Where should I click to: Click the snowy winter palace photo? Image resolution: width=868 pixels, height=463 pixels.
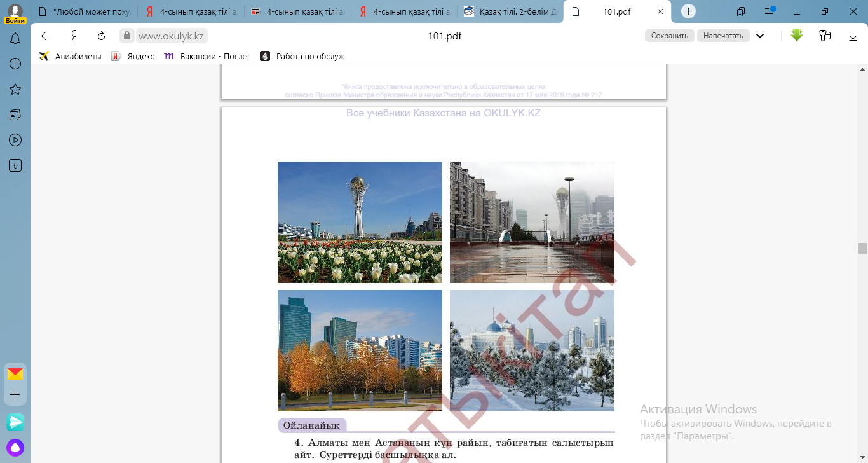(x=532, y=350)
